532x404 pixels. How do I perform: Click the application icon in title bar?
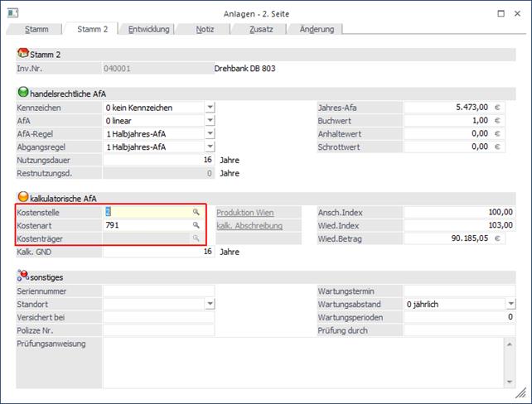13,13
